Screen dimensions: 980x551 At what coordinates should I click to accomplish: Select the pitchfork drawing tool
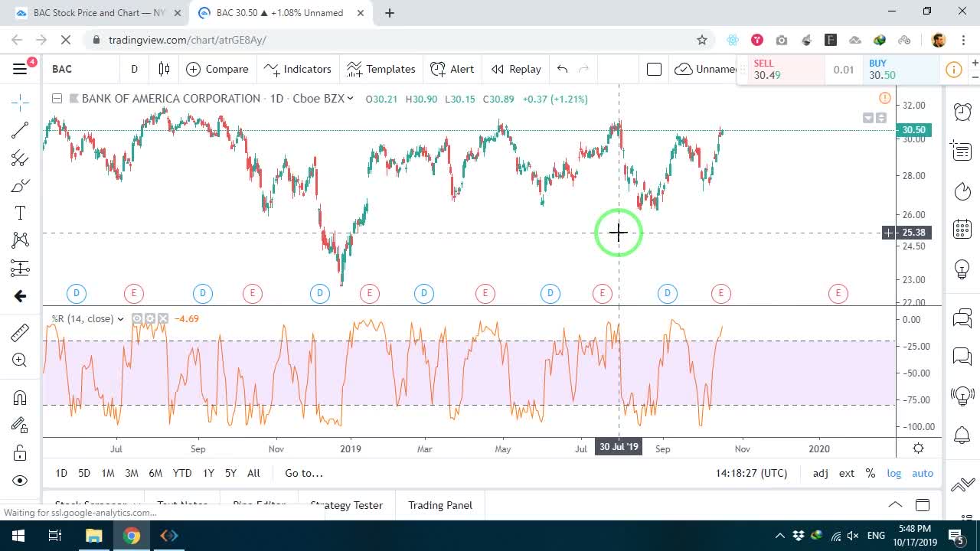click(20, 158)
